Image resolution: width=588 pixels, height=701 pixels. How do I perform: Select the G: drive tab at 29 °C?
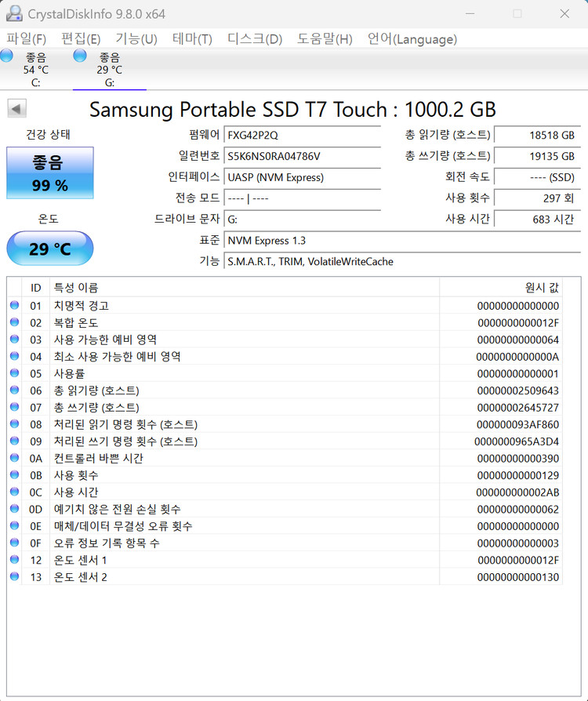(x=110, y=70)
